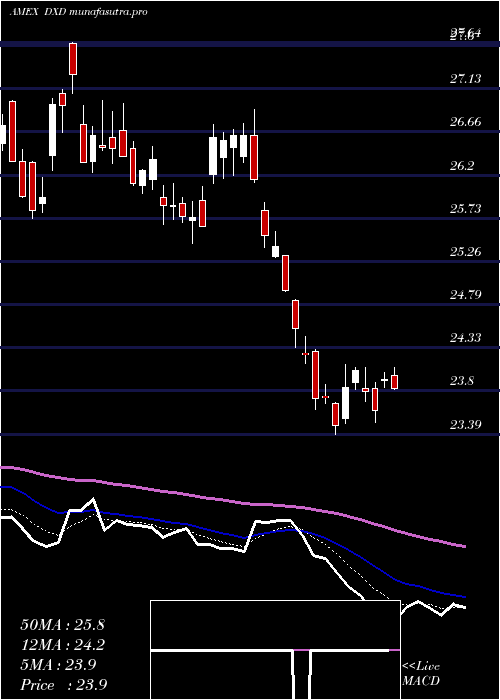Click the last red candle on the right
Image resolution: width=500 pixels, height=700 pixels.
(x=394, y=382)
